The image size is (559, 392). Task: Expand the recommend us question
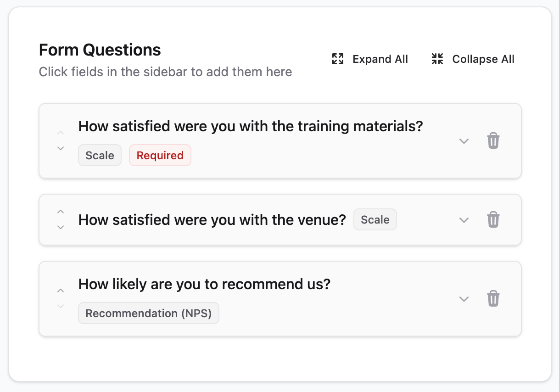pos(464,299)
